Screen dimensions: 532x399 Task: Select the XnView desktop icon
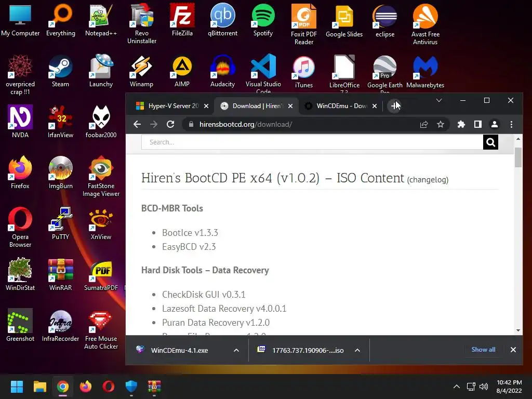click(x=101, y=223)
